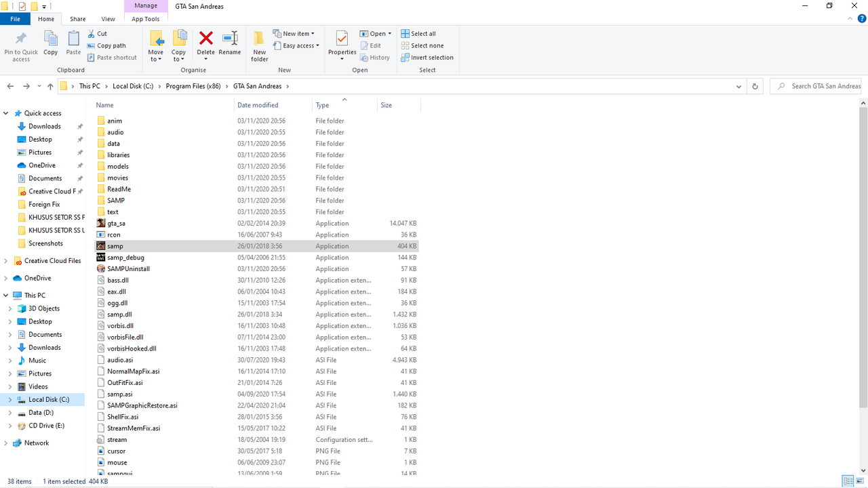Image resolution: width=868 pixels, height=488 pixels.
Task: Switch to the View tab
Action: [108, 19]
